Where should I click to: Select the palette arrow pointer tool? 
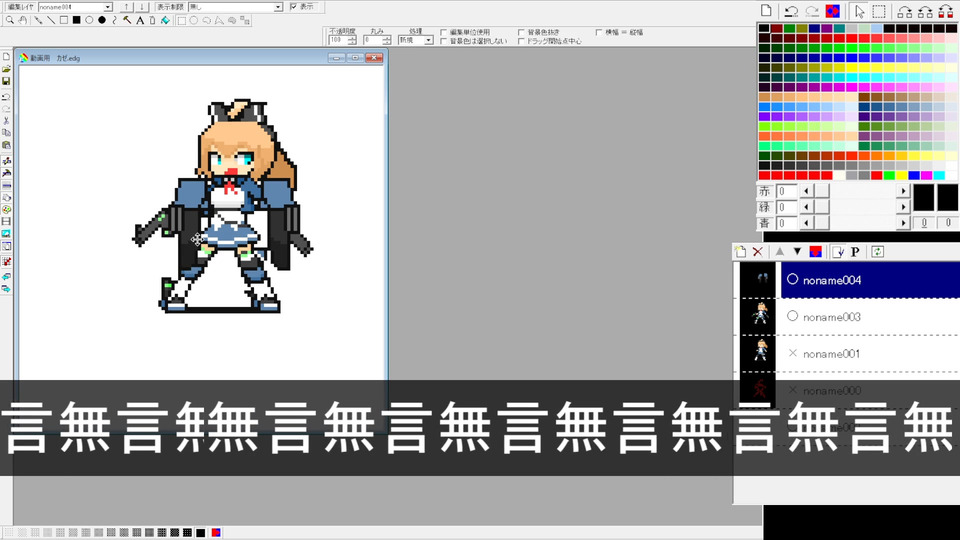pos(859,11)
